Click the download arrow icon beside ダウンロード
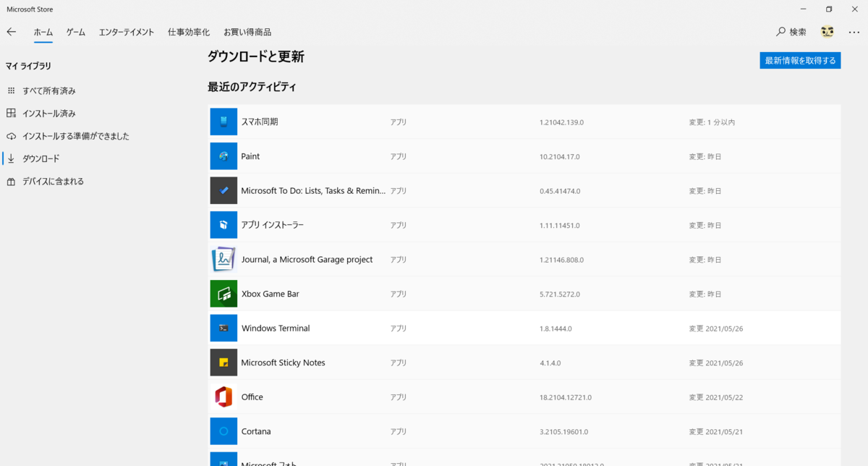The width and height of the screenshot is (868, 466). (11, 158)
